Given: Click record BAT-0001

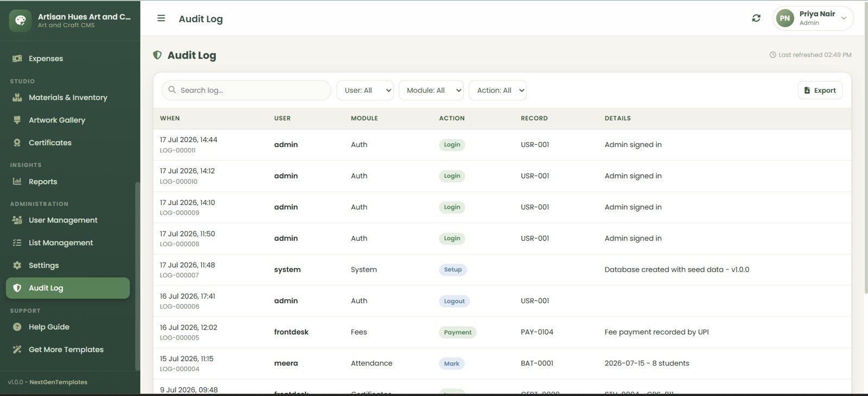Looking at the screenshot, I should click(537, 363).
